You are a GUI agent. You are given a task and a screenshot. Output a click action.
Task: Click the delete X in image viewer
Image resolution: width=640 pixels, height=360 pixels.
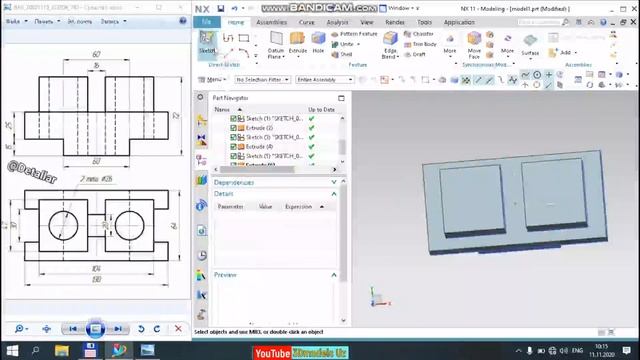point(178,329)
